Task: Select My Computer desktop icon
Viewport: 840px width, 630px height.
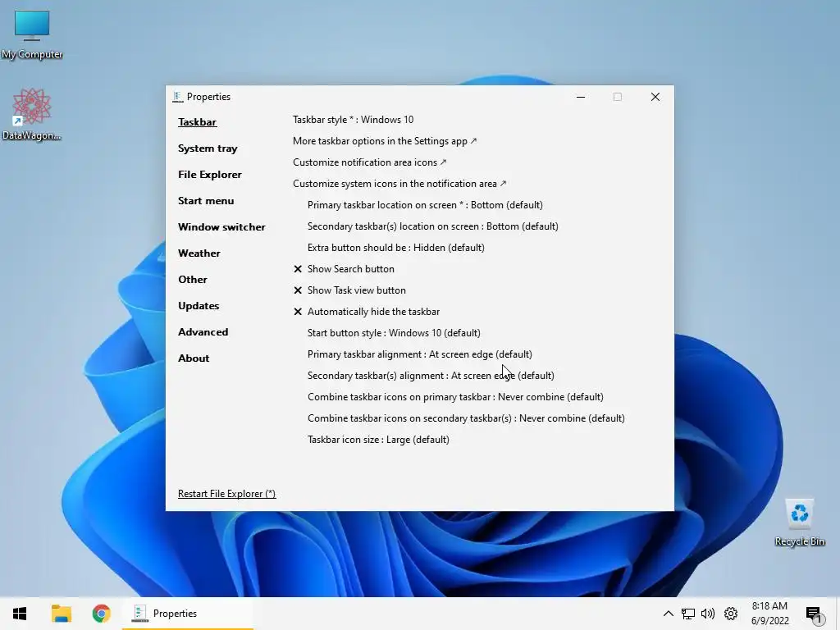Action: [x=32, y=34]
